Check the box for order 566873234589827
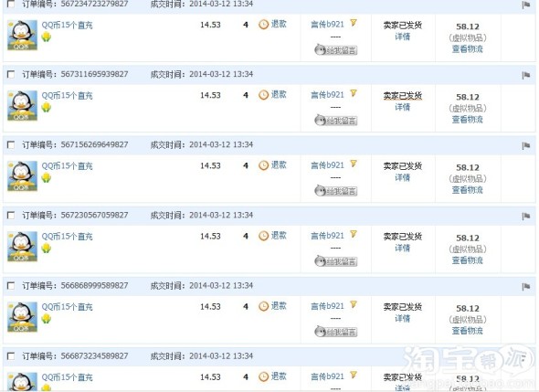This screenshot has width=539, height=392. click(x=11, y=355)
